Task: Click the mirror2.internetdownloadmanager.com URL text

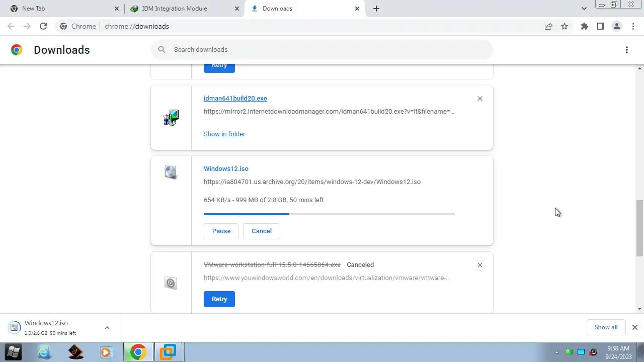Action: click(329, 112)
